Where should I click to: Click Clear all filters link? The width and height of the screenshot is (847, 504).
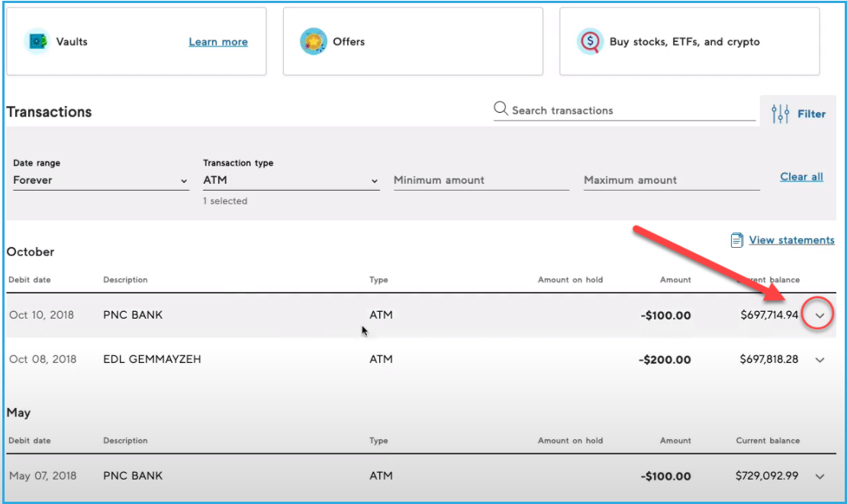[x=801, y=177]
